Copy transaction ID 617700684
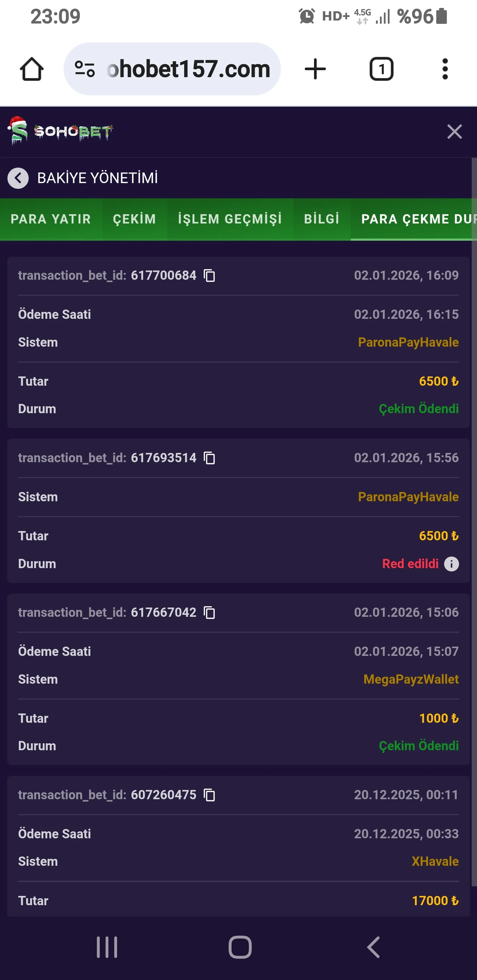 (x=209, y=275)
